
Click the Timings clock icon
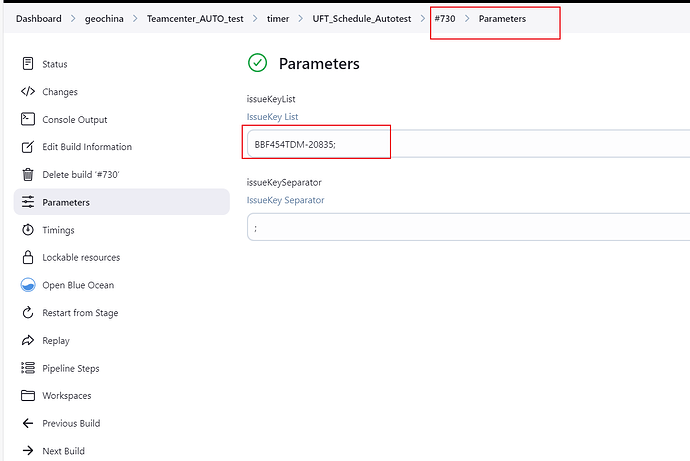(x=28, y=230)
